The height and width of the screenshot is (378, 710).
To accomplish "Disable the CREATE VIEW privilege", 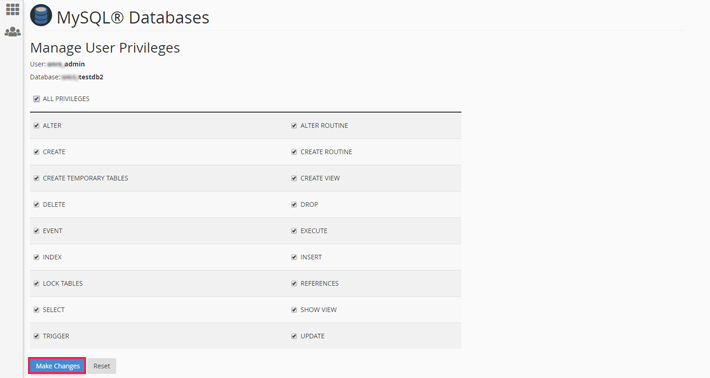I will pos(294,178).
